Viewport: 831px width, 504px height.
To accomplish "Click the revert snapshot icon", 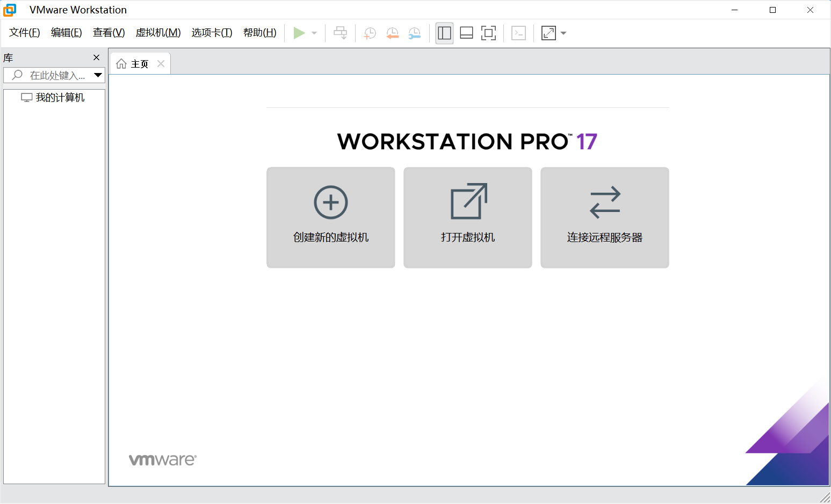I will coord(392,33).
